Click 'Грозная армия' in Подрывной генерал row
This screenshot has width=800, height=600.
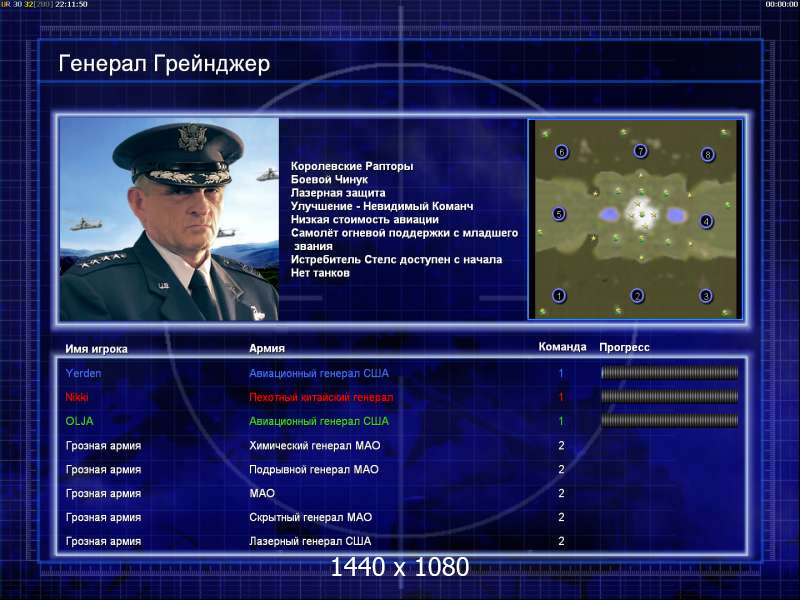pos(104,470)
